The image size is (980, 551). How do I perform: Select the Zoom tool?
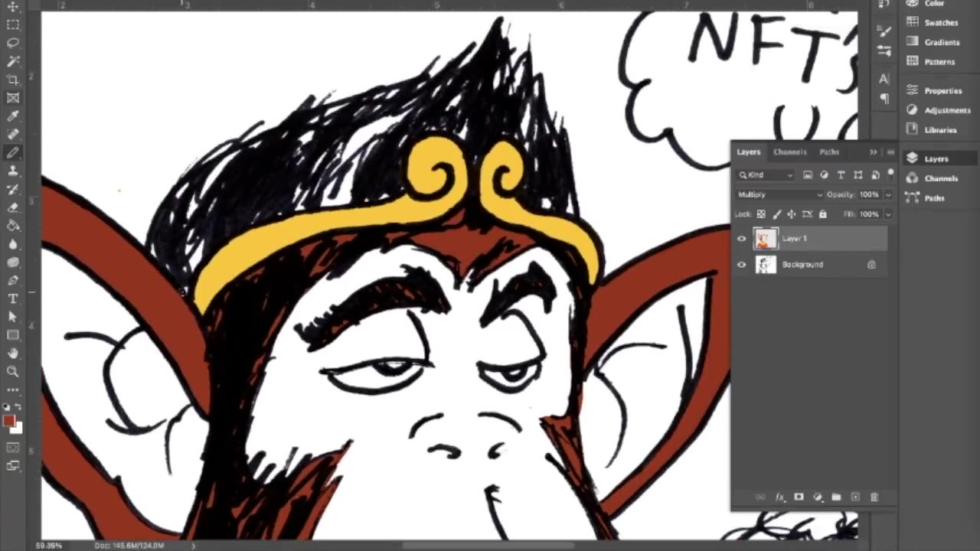[x=13, y=372]
